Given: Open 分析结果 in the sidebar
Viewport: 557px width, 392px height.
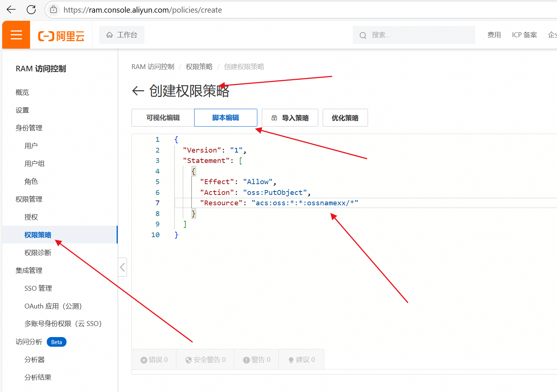Looking at the screenshot, I should pos(38,378).
